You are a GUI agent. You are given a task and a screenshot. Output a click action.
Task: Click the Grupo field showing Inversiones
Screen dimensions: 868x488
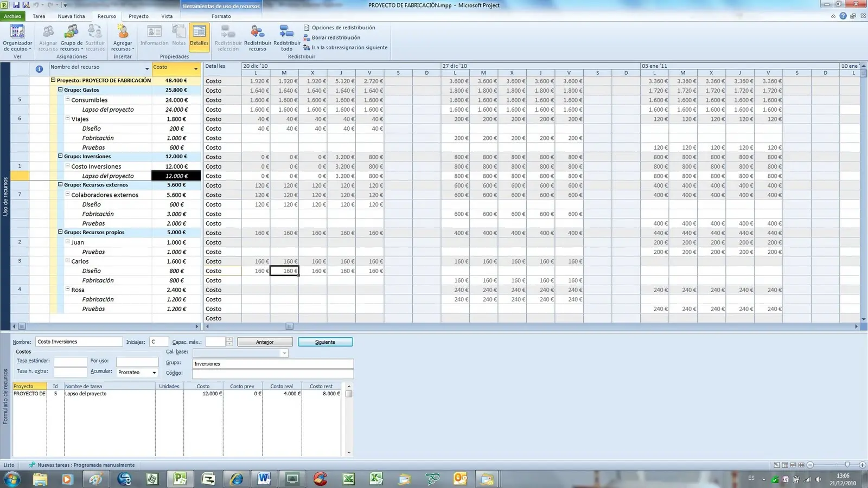(x=273, y=364)
